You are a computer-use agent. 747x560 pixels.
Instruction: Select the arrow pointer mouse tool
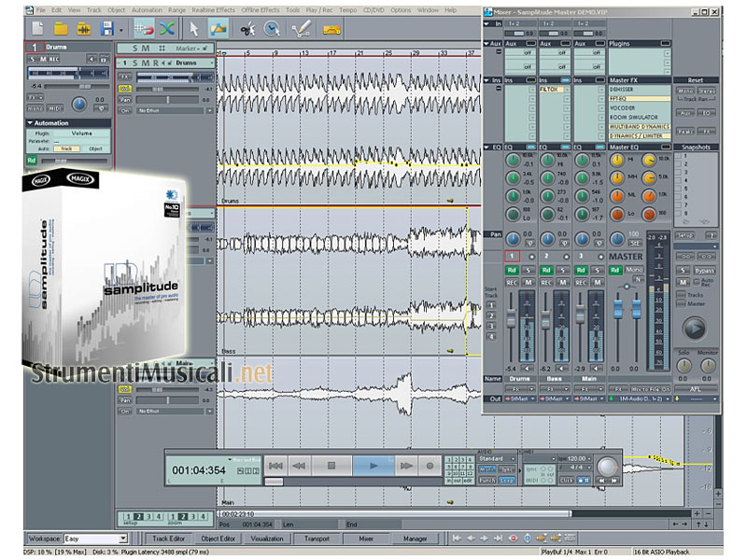[194, 29]
